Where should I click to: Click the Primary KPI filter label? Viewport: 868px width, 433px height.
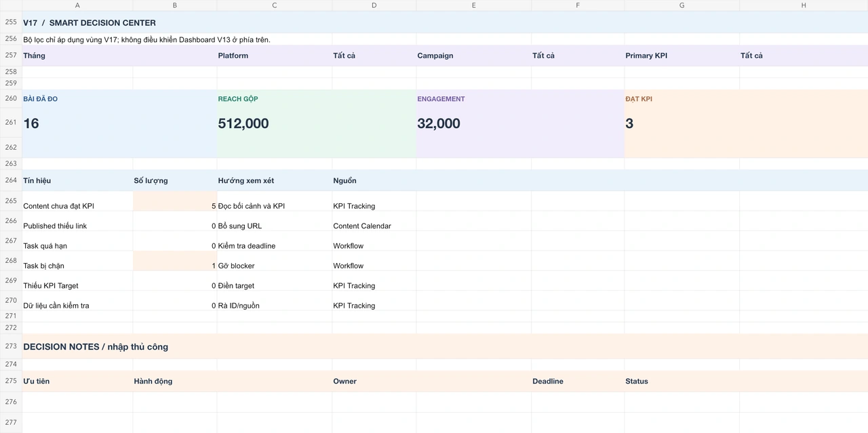pos(646,56)
